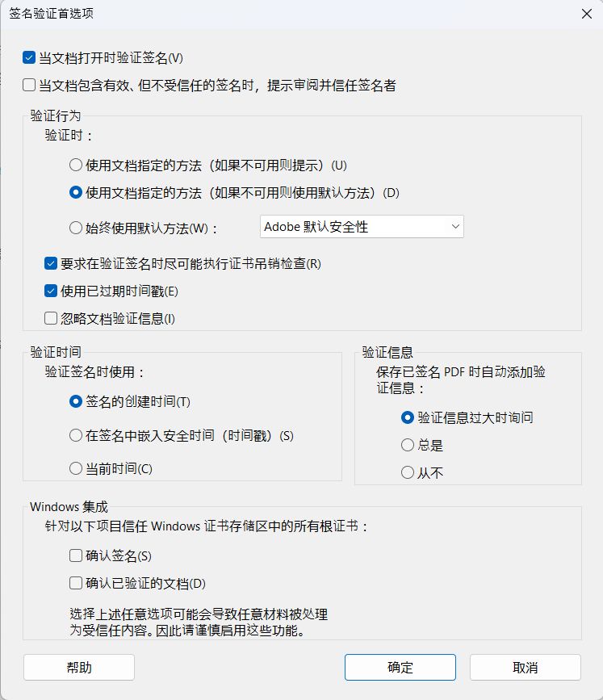603x700 pixels.
Task: Open the Adobe 默认安全性 dropdown
Action: point(362,227)
